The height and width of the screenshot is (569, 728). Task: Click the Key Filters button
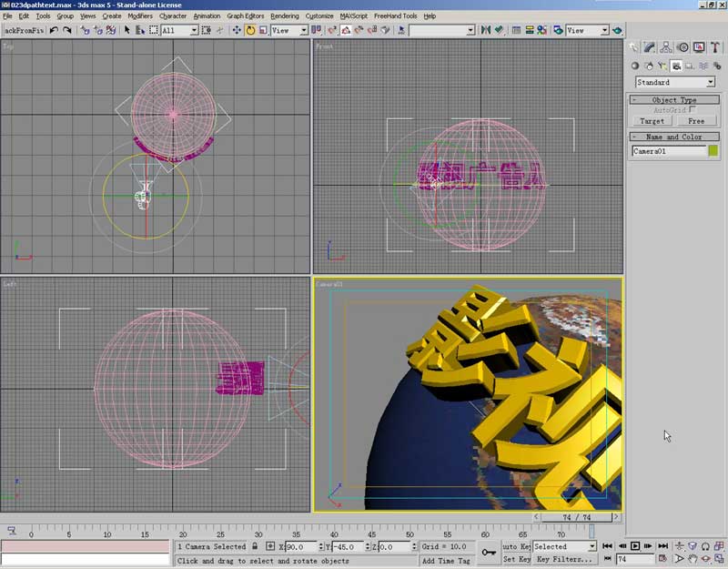pyautogui.click(x=564, y=559)
